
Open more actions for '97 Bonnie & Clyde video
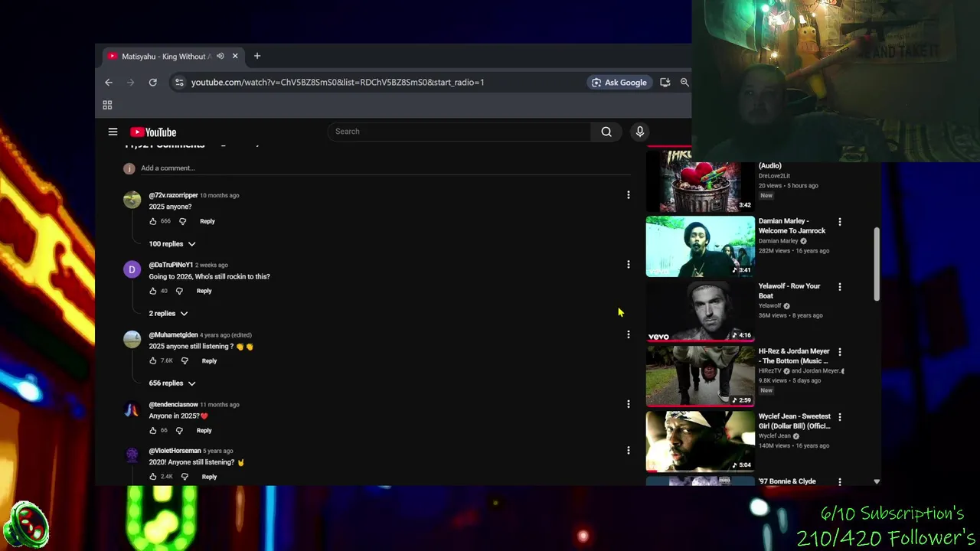840,481
